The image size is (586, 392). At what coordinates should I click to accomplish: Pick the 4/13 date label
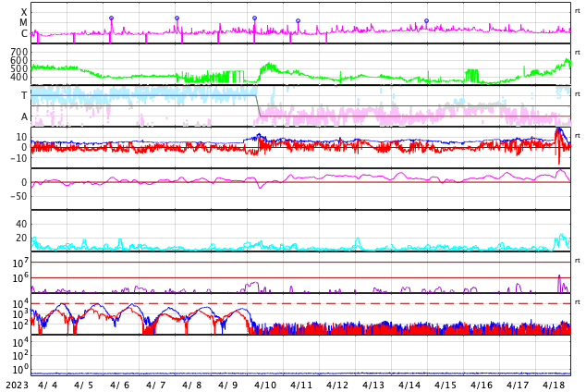point(373,385)
